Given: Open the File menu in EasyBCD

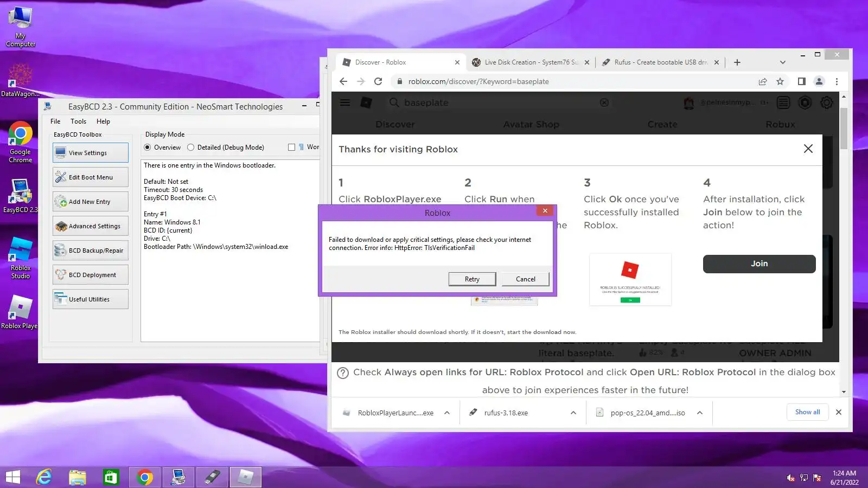Looking at the screenshot, I should (55, 121).
